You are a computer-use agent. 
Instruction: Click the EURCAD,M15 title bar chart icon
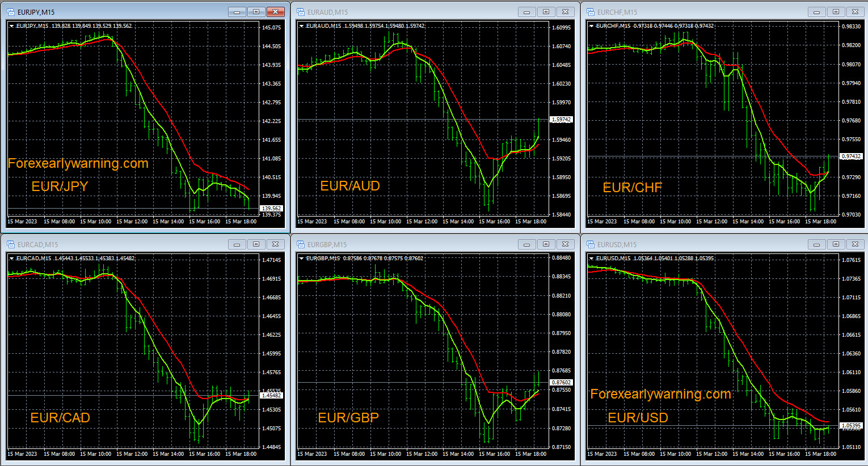point(11,244)
